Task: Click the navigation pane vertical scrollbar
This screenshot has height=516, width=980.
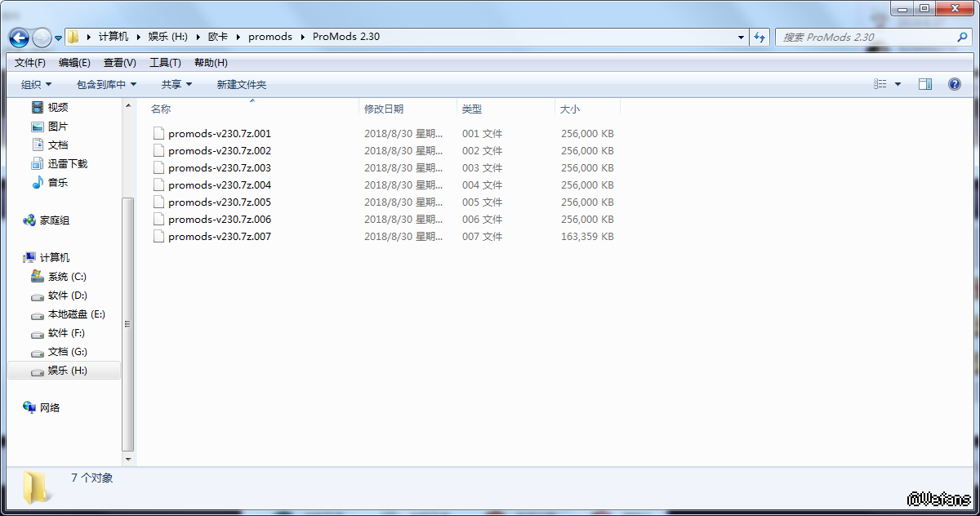Action: click(127, 322)
